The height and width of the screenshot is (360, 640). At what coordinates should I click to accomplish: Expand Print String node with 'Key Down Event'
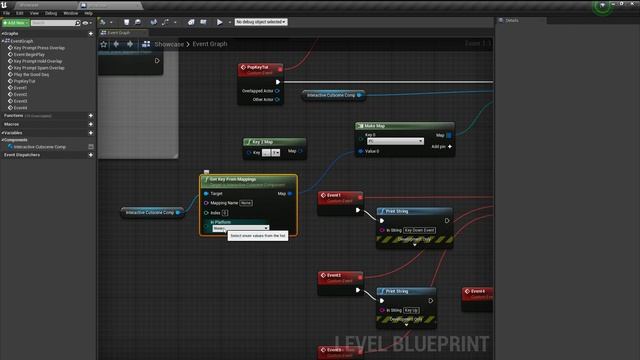[415, 244]
